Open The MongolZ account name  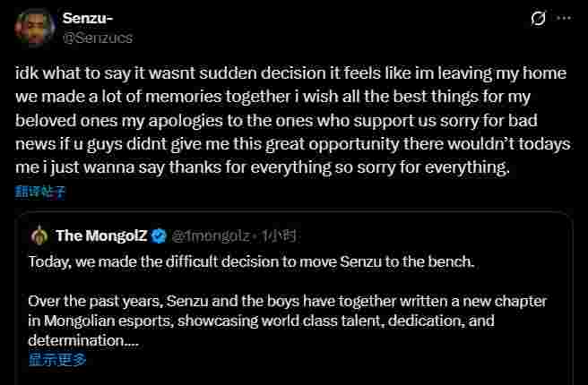pos(100,236)
